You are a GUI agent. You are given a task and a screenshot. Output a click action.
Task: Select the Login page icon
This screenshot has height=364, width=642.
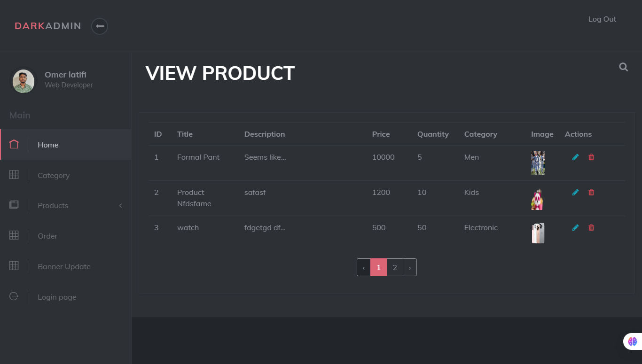point(14,296)
